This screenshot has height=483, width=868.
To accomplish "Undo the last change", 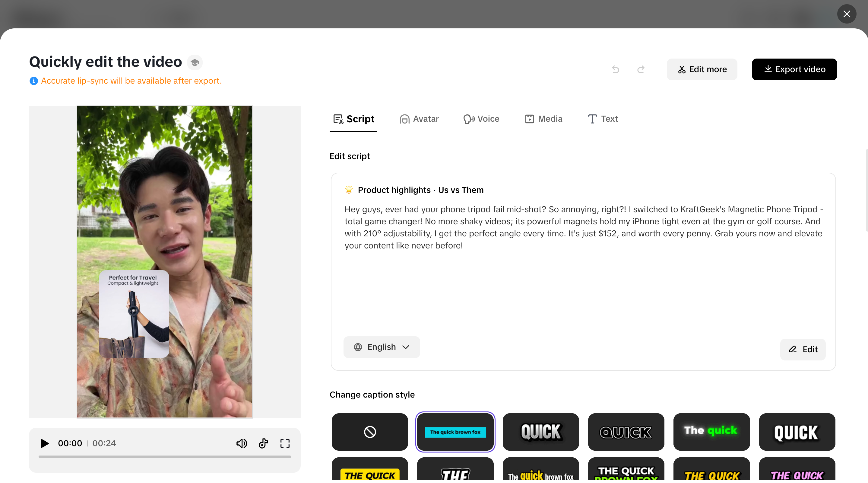I will [615, 69].
